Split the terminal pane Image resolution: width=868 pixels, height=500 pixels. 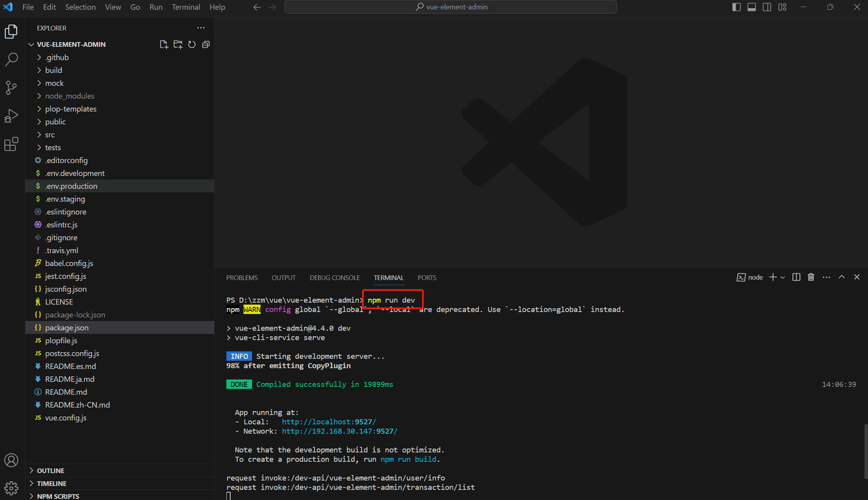pos(796,277)
